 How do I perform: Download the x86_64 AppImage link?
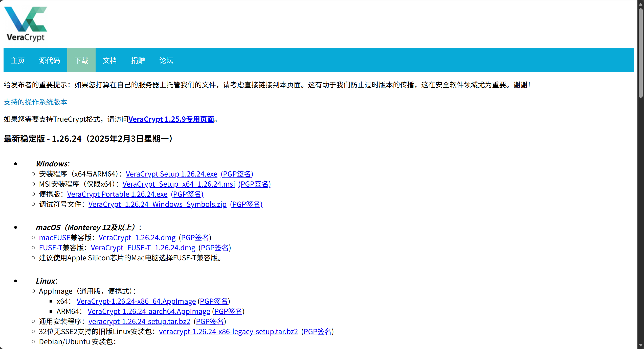[x=136, y=301]
